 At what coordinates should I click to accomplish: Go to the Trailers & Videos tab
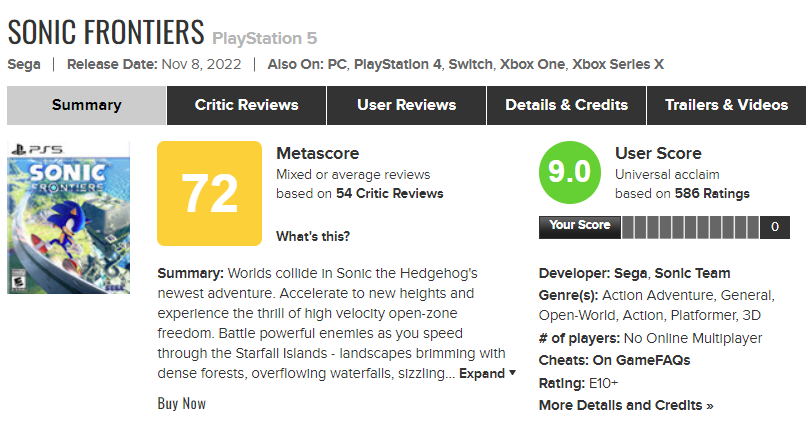click(726, 105)
